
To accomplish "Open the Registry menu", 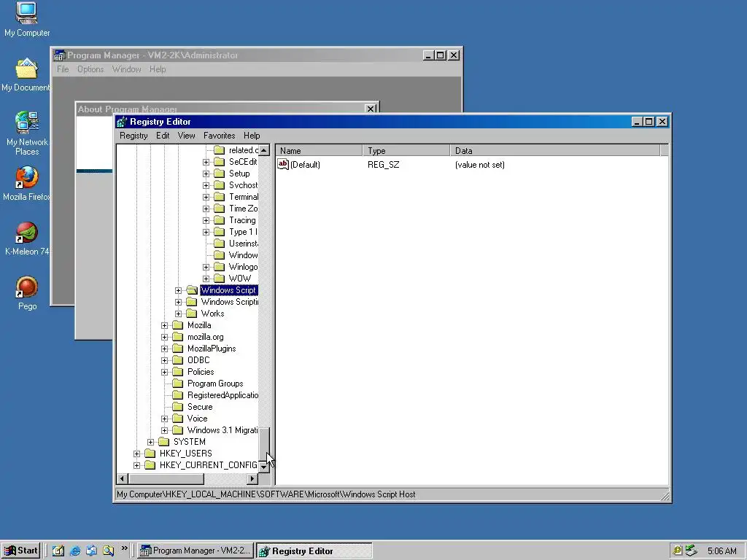I will coord(133,136).
